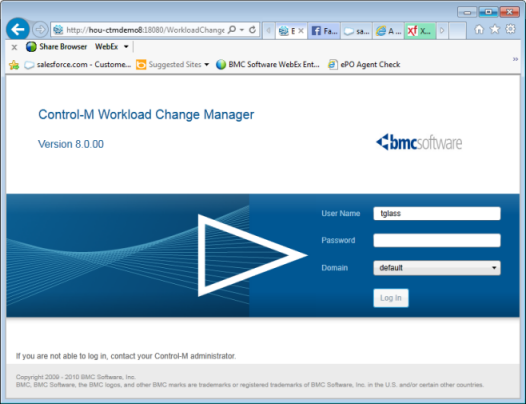
Task: Switch to the salesforce tab
Action: pyautogui.click(x=356, y=31)
